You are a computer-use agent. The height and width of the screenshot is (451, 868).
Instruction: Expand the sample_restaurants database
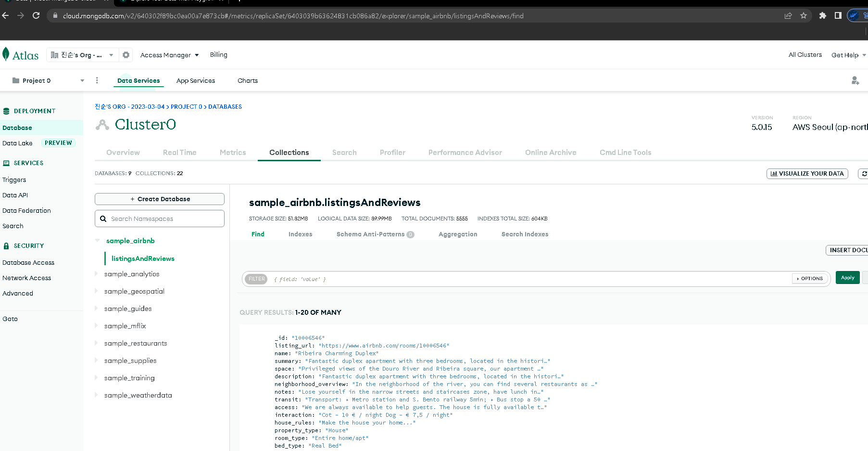click(x=97, y=343)
